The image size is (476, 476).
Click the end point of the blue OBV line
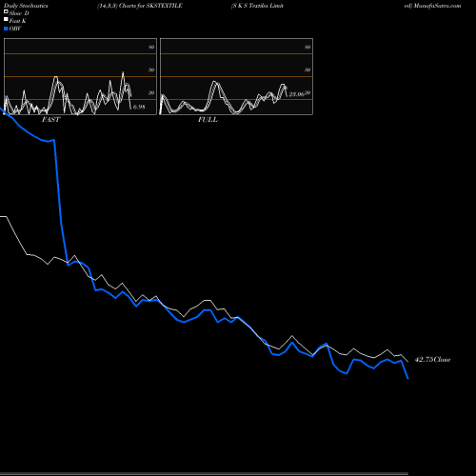pos(408,379)
